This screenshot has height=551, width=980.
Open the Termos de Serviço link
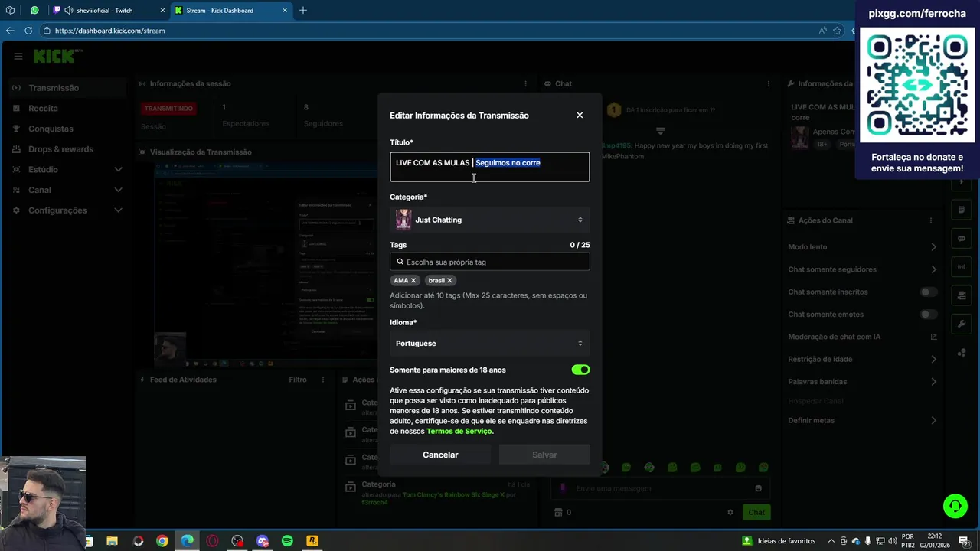pyautogui.click(x=459, y=432)
